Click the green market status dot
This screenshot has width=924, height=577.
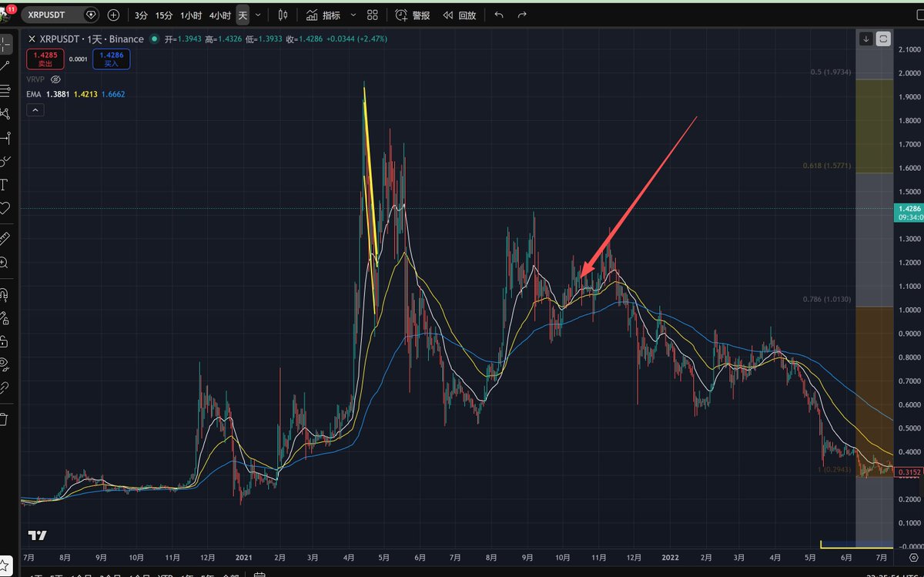pyautogui.click(x=154, y=39)
